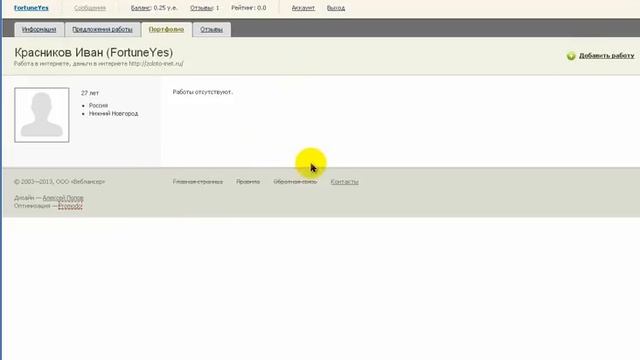
Task: Open the Правила footer link
Action: click(x=248, y=182)
